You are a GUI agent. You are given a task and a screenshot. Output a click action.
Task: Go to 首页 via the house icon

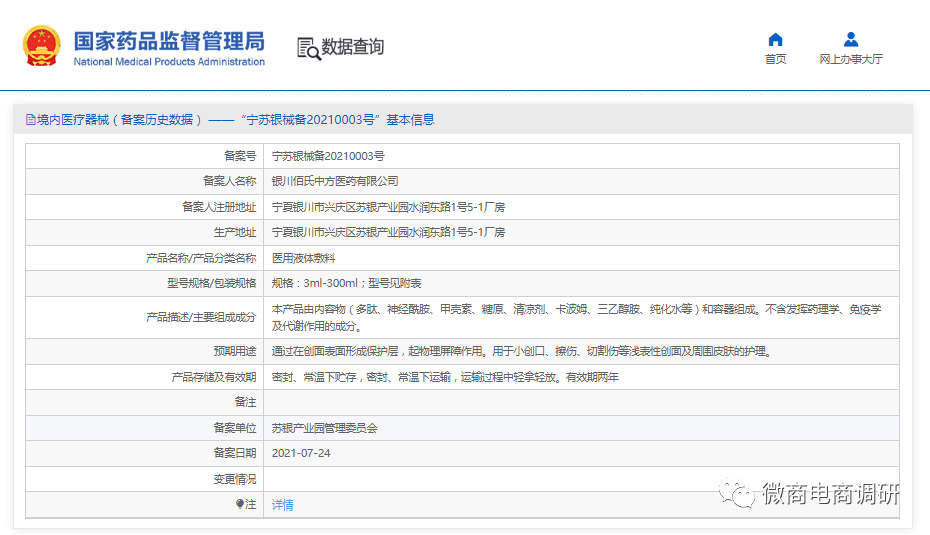coord(775,40)
